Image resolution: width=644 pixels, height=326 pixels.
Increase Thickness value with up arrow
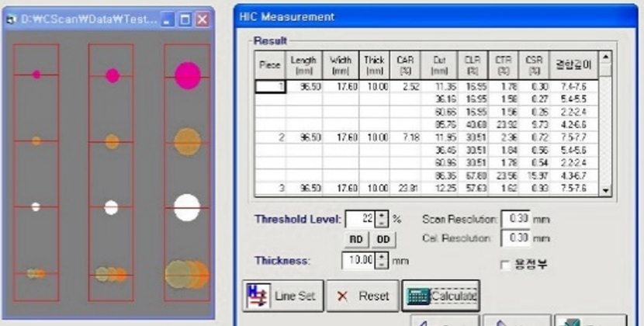[382, 256]
